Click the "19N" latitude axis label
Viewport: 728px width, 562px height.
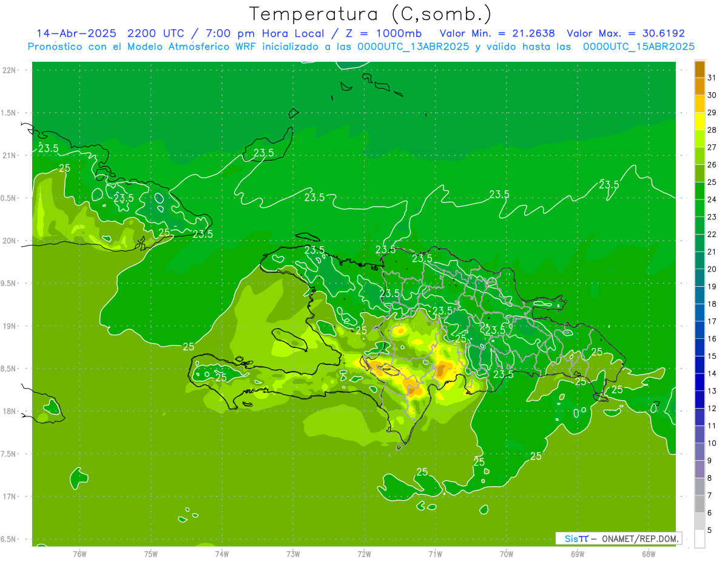10,326
